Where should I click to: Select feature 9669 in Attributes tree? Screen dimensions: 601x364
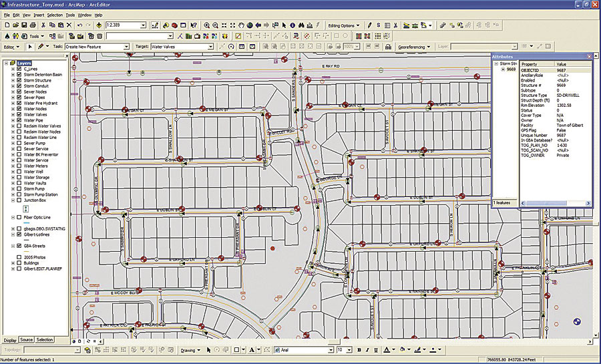(512, 69)
